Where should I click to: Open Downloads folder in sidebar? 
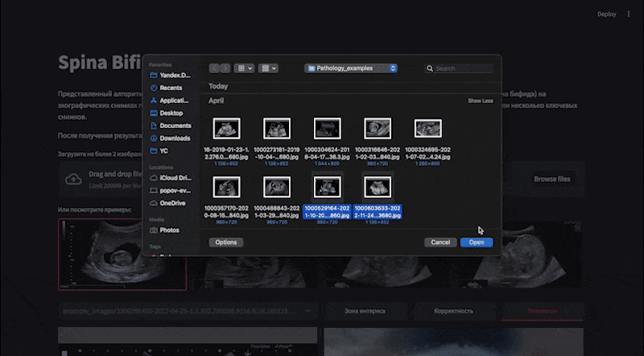coord(171,139)
